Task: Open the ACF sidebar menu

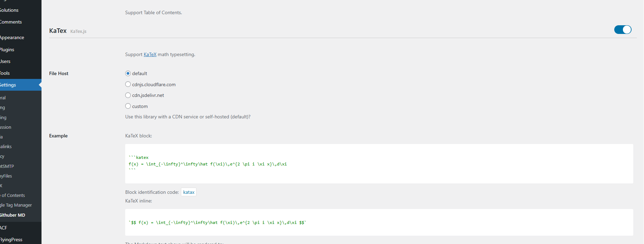Action: click(x=4, y=228)
